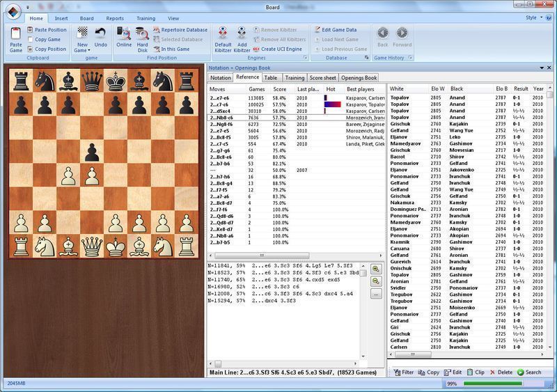Click Add Kibitzer icon

click(x=242, y=38)
